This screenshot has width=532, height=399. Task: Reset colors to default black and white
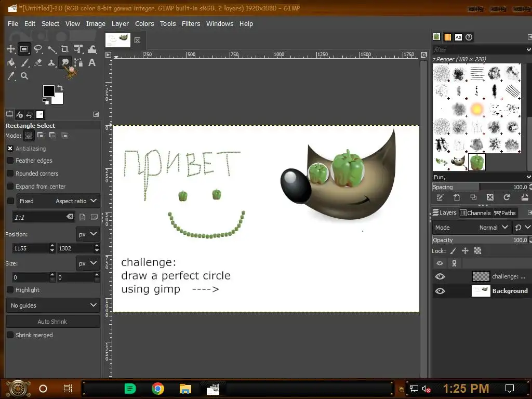(x=46, y=101)
